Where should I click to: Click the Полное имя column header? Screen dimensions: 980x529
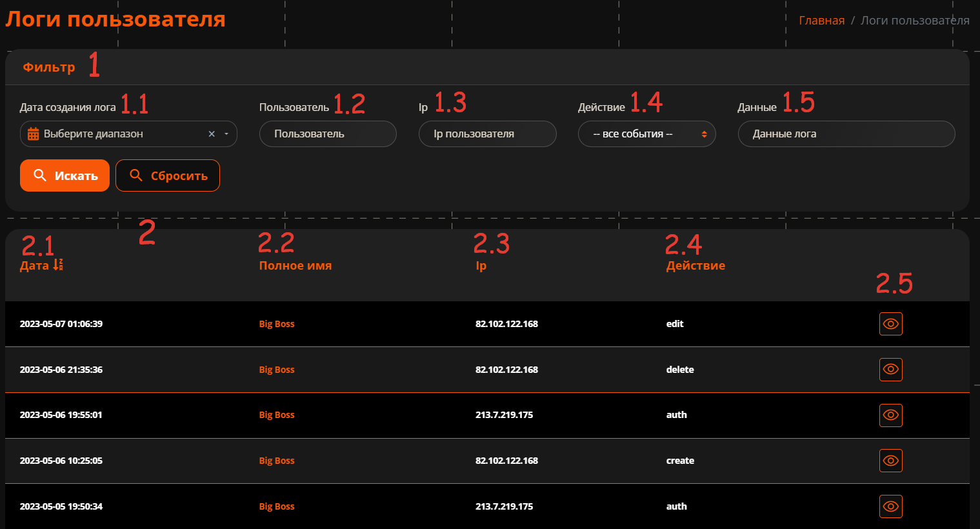click(295, 265)
